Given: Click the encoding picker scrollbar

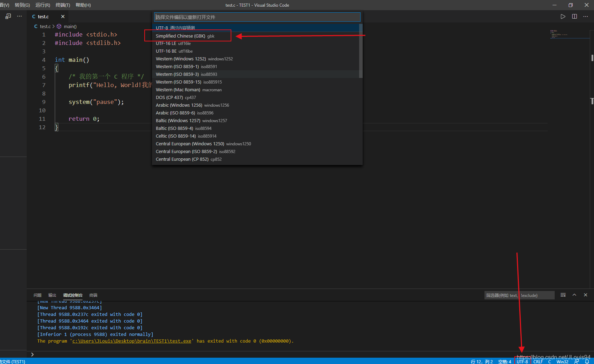Looking at the screenshot, I should point(361,51).
